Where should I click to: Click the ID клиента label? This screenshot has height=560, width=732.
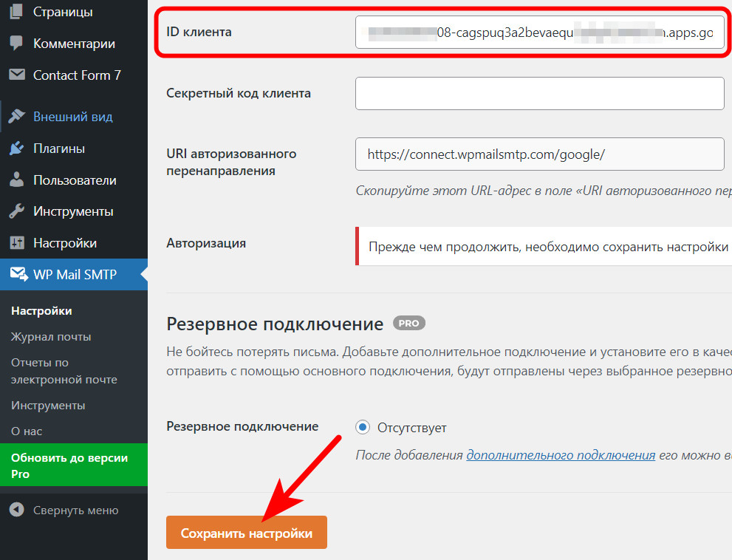199,32
